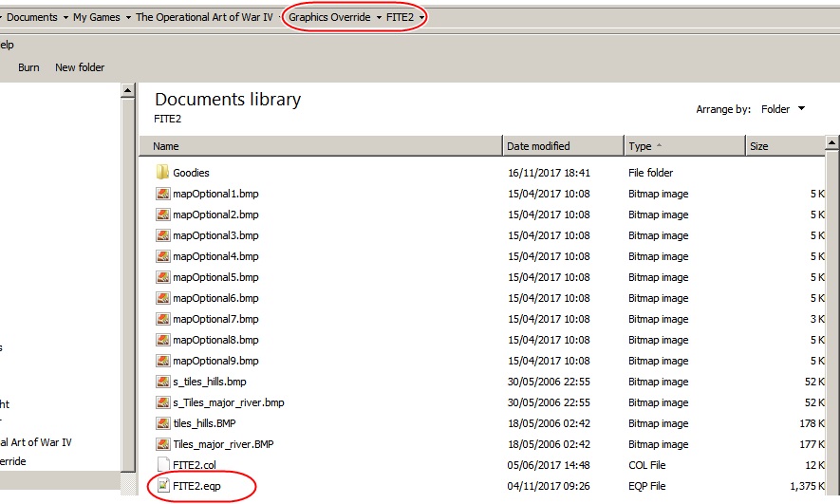Click the mapOptional9.bmp file name
This screenshot has height=504, width=840.
215,361
